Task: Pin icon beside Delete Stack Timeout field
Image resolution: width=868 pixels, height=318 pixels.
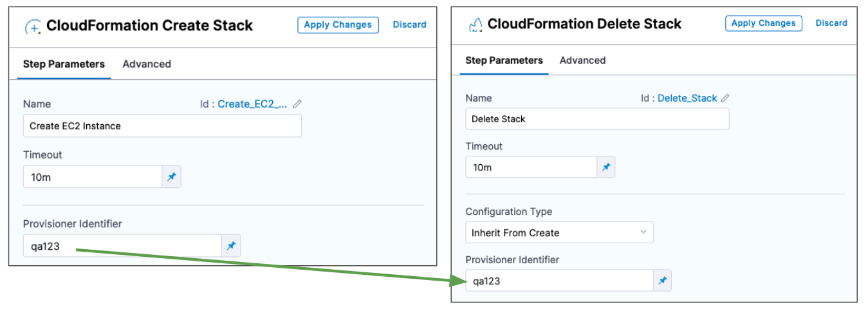Action: point(606,167)
